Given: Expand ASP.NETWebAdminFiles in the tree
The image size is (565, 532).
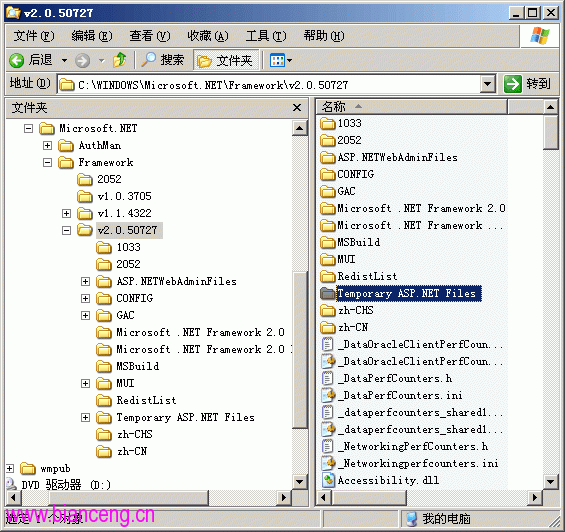Looking at the screenshot, I should [x=85, y=281].
